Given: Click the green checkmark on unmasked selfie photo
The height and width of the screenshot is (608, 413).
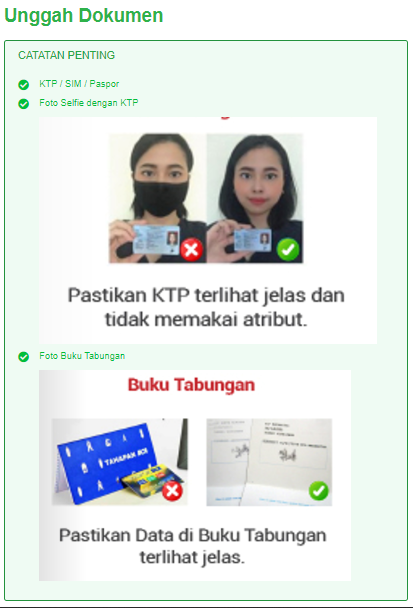Looking at the screenshot, I should [x=288, y=249].
